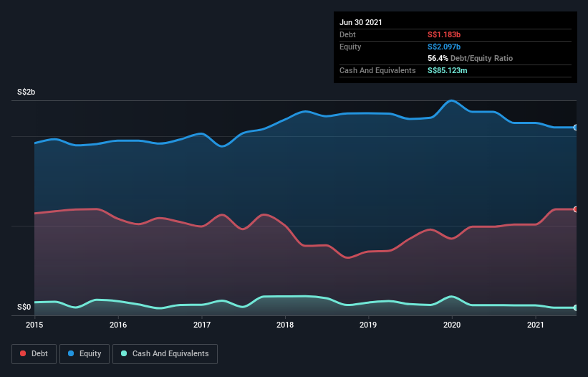Click the S$2.097b equity value

click(x=444, y=47)
